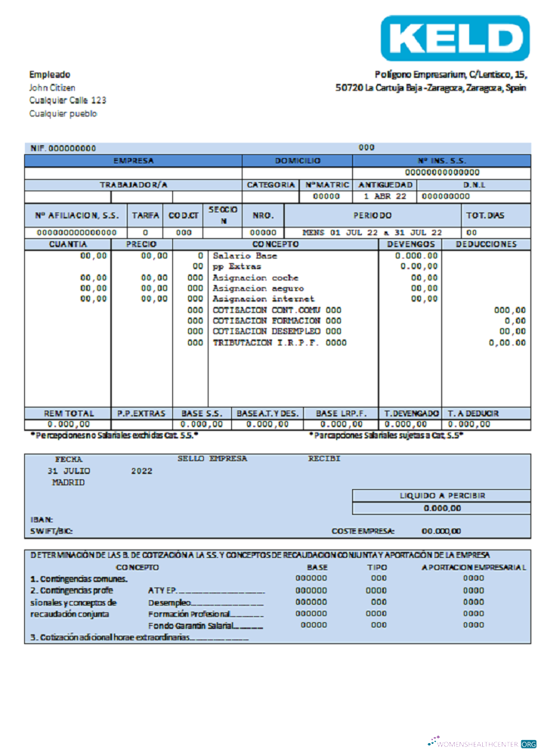Viewport: 544px width, 756px height.
Task: Select the employee name John Citizen
Action: (52, 88)
